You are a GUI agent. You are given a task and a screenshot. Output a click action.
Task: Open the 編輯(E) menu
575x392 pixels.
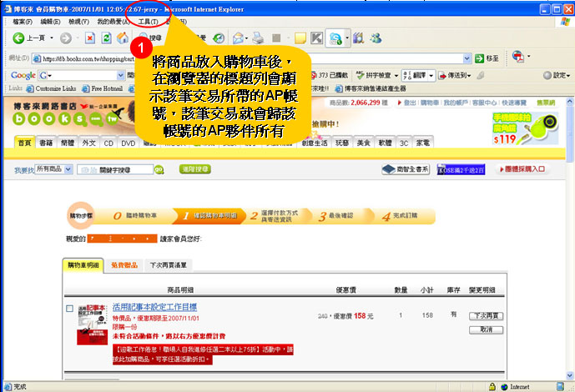50,22
